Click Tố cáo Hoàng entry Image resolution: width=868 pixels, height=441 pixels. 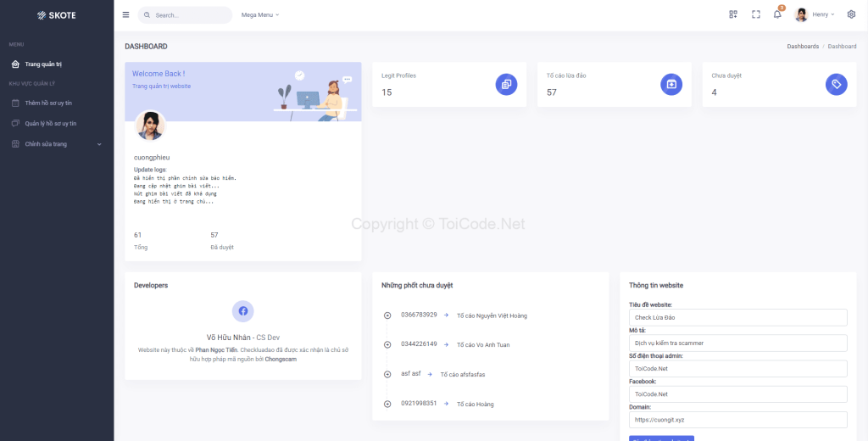pyautogui.click(x=475, y=405)
